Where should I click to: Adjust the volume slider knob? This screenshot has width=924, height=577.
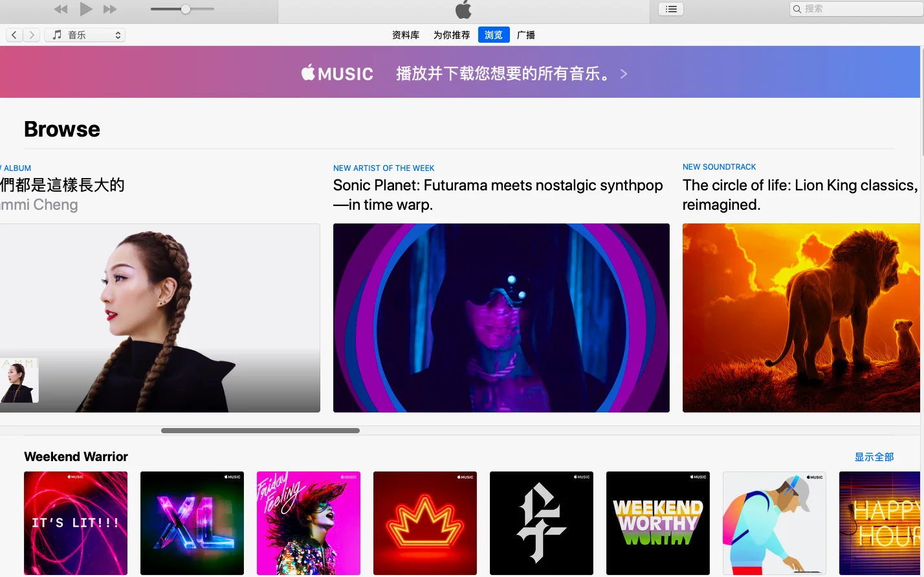click(186, 9)
